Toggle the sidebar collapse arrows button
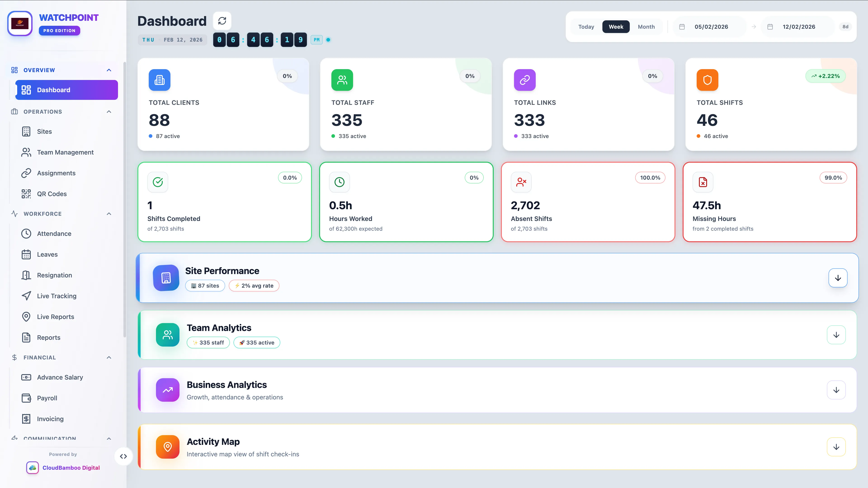868x488 pixels. [123, 456]
